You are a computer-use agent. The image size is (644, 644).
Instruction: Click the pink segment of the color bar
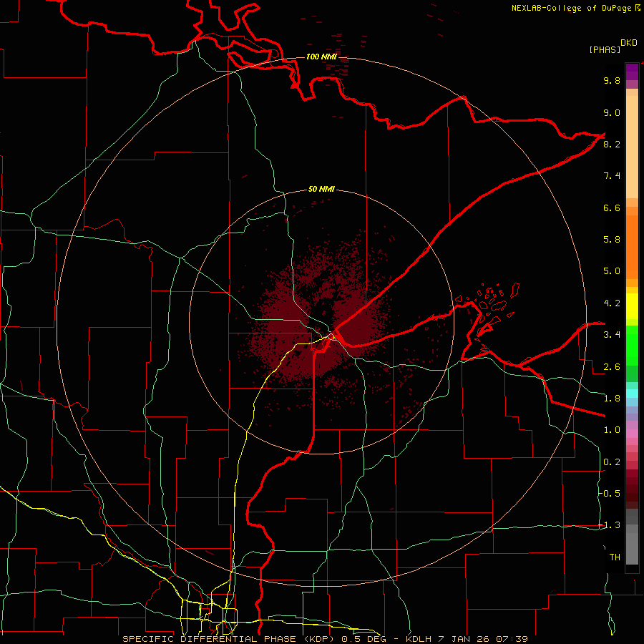pyautogui.click(x=632, y=434)
